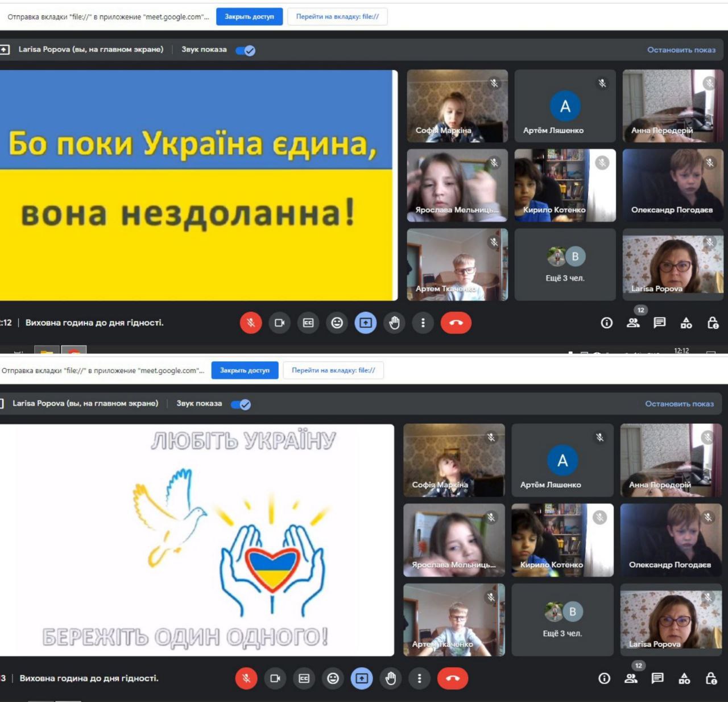Open three-dot more options in lower toolbar
Image resolution: width=728 pixels, height=702 pixels.
point(419,678)
